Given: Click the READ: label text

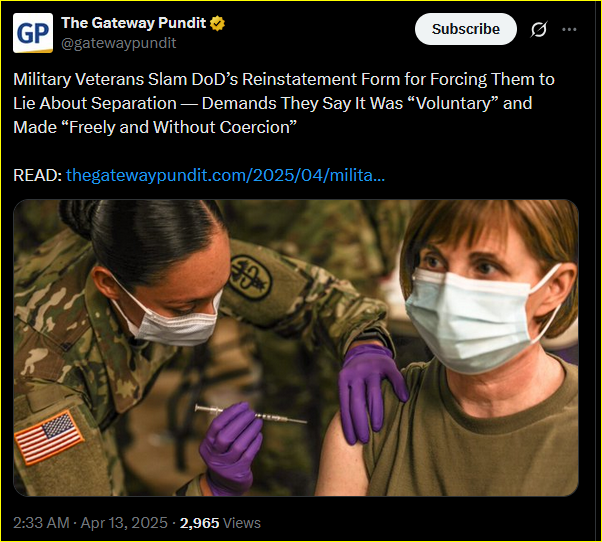Looking at the screenshot, I should (x=37, y=175).
